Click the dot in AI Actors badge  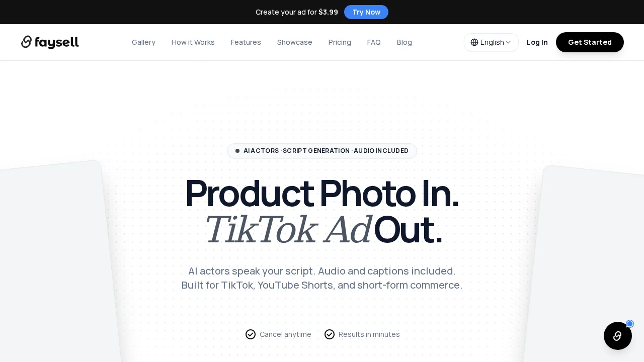point(237,151)
